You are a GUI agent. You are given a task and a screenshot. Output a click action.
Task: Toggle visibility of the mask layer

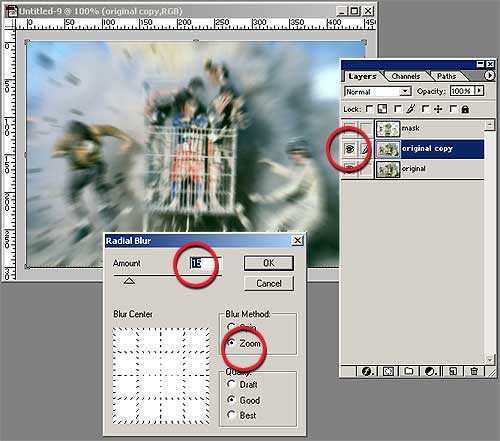(350, 128)
